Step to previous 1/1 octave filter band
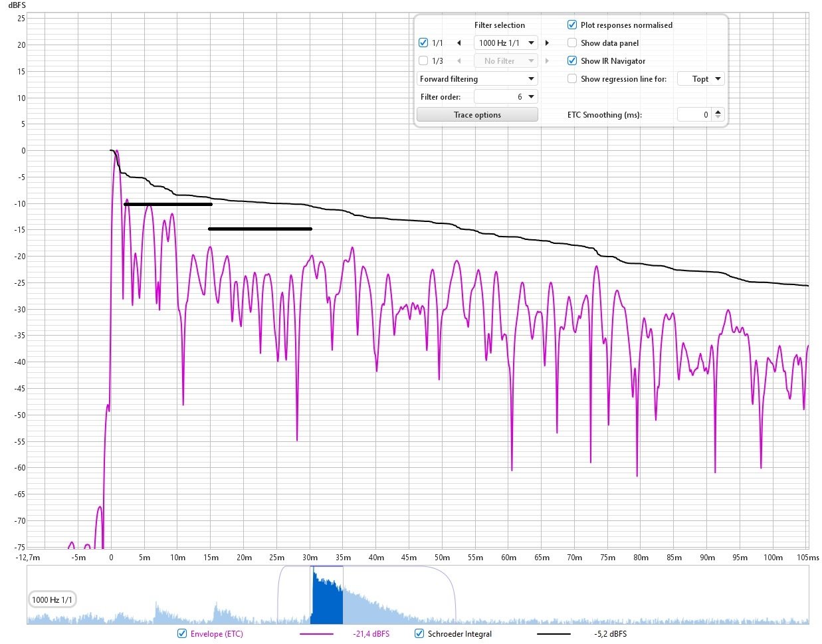 tap(459, 43)
